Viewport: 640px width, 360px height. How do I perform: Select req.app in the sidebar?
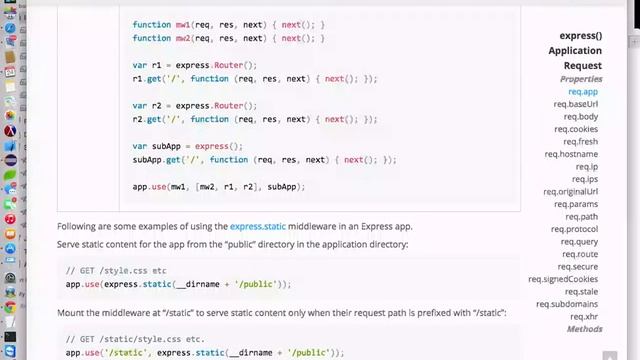point(583,92)
